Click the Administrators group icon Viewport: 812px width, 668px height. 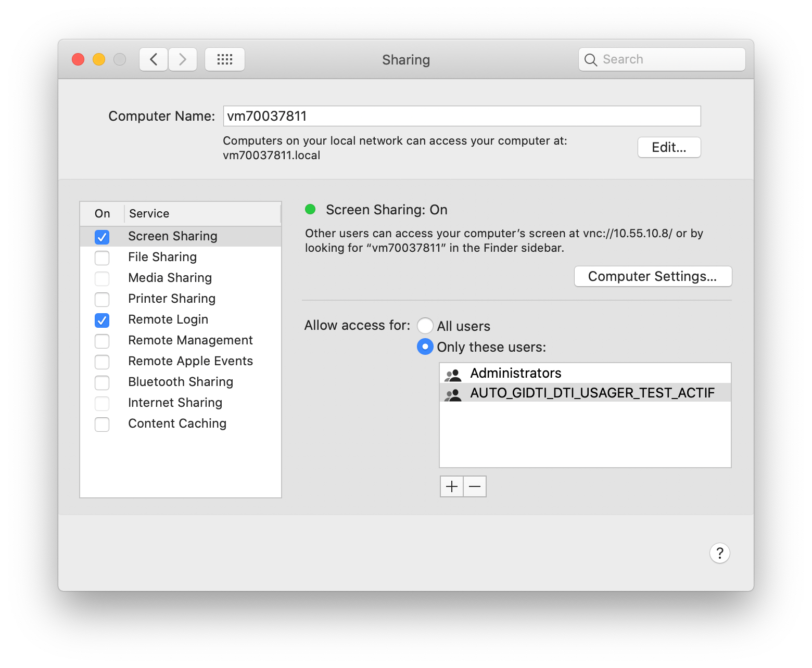pyautogui.click(x=453, y=374)
